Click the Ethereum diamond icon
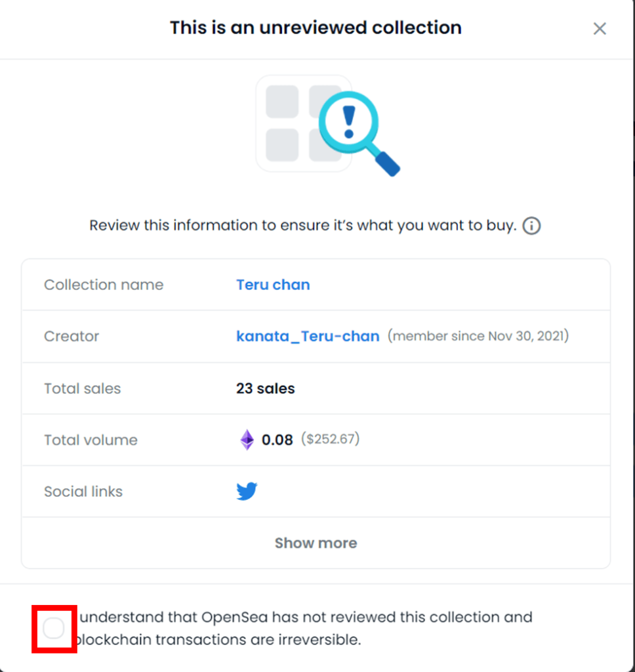This screenshot has width=635, height=672. tap(247, 440)
